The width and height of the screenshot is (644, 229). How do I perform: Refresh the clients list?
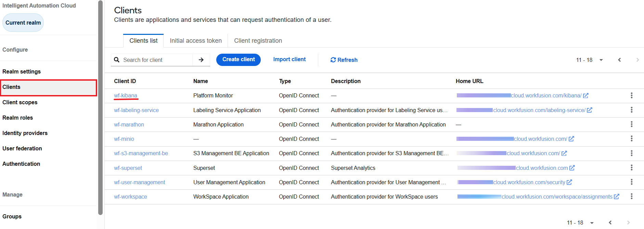(344, 60)
